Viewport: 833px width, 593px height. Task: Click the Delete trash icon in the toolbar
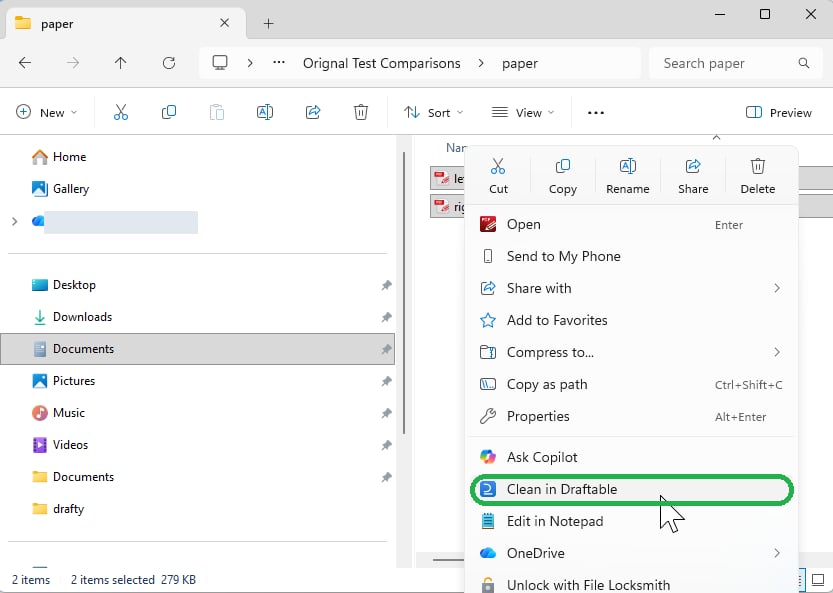click(361, 113)
